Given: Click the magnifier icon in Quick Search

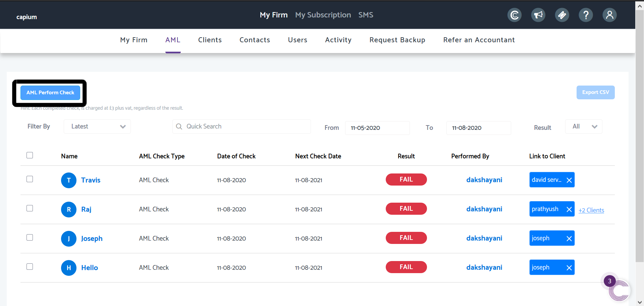Looking at the screenshot, I should click(x=179, y=126).
